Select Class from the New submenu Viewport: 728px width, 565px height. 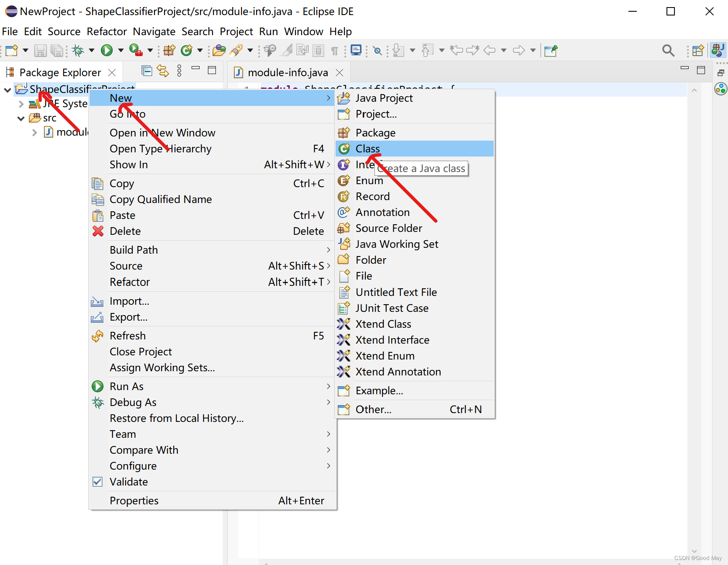(415, 149)
